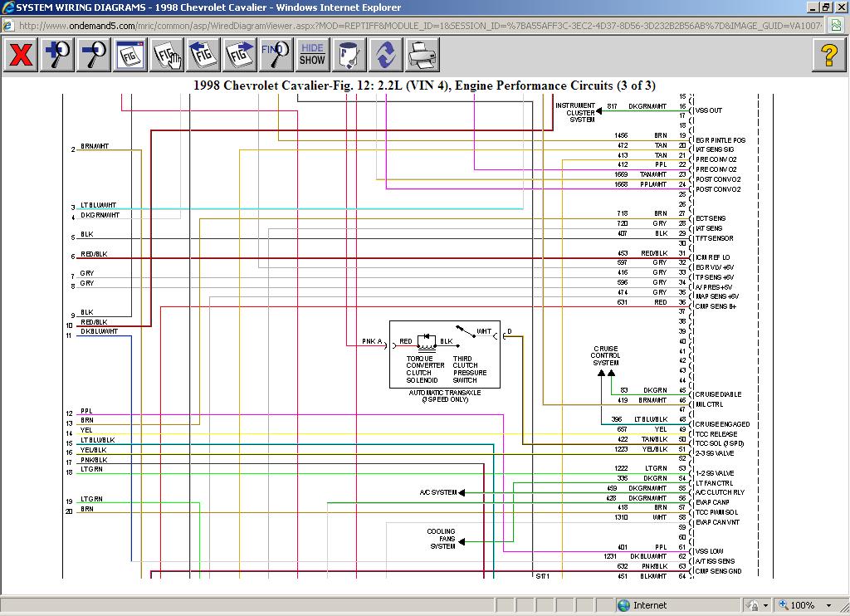Click the Cruise Control System label
The height and width of the screenshot is (616, 850).
[x=605, y=355]
